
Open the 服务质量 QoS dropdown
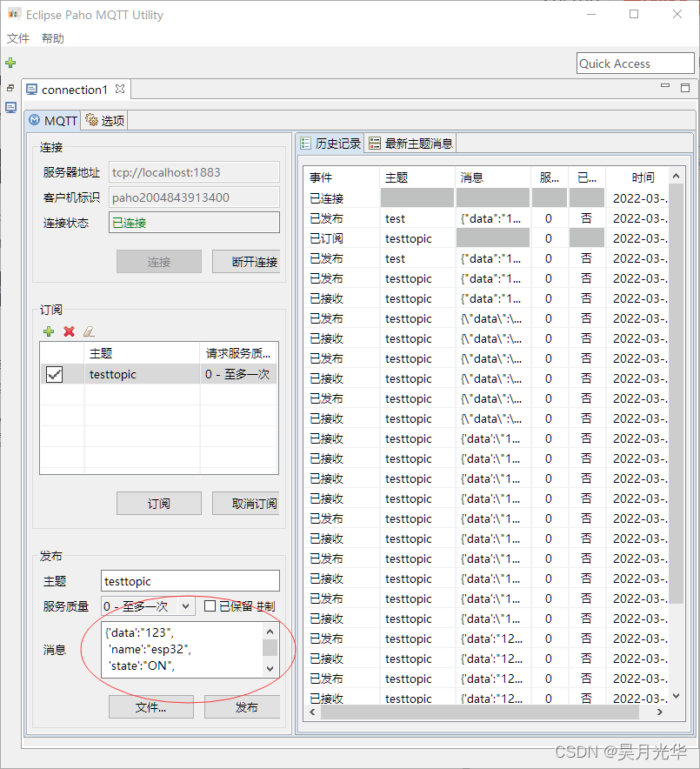coord(148,606)
